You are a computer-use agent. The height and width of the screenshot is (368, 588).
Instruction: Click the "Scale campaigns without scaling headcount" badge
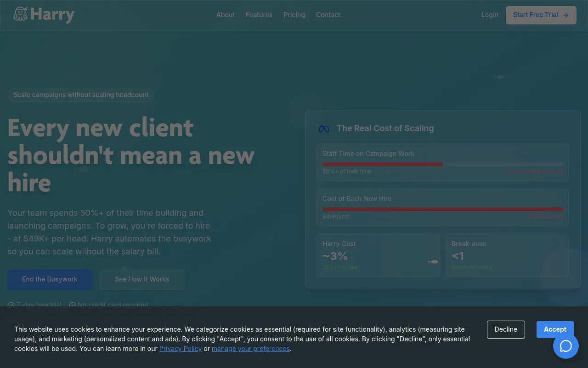coord(81,95)
